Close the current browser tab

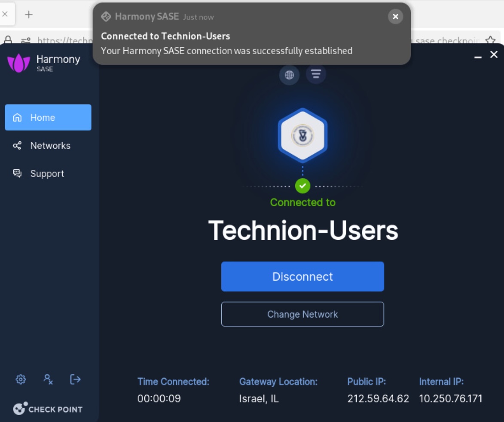point(5,14)
